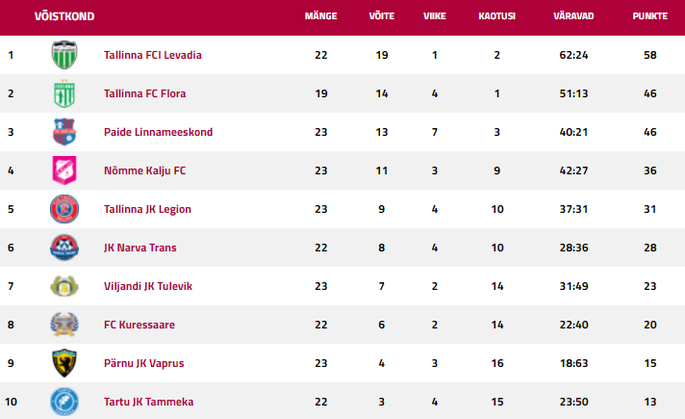The image size is (685, 419).
Task: Open the Tallinna FCI Levadia team link
Action: pyautogui.click(x=152, y=55)
